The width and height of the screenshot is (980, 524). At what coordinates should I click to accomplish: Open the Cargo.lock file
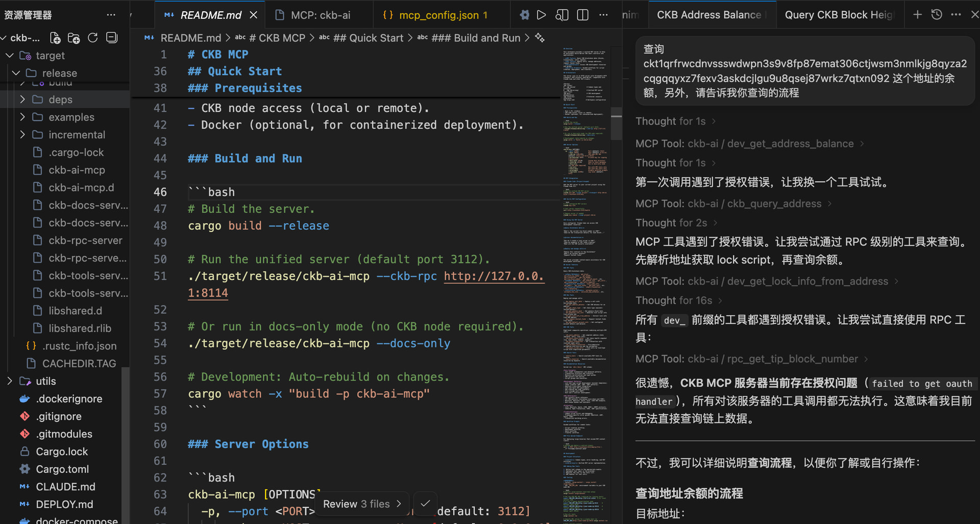(x=61, y=451)
